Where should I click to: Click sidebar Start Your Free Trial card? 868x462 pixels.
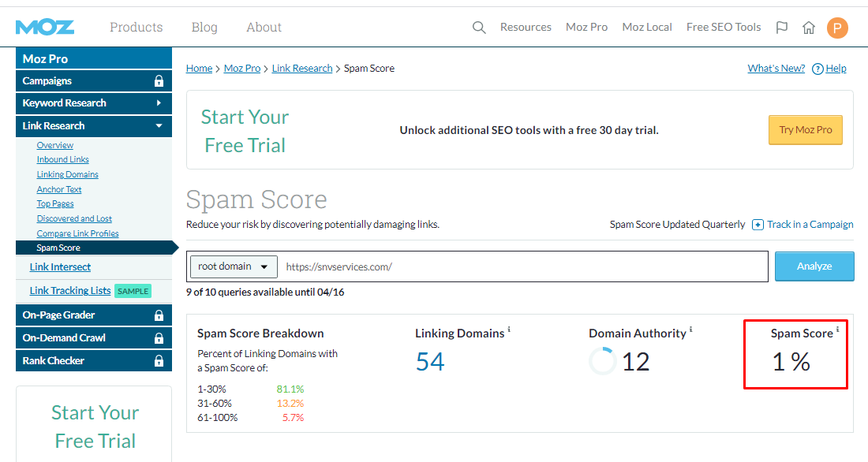coord(94,424)
